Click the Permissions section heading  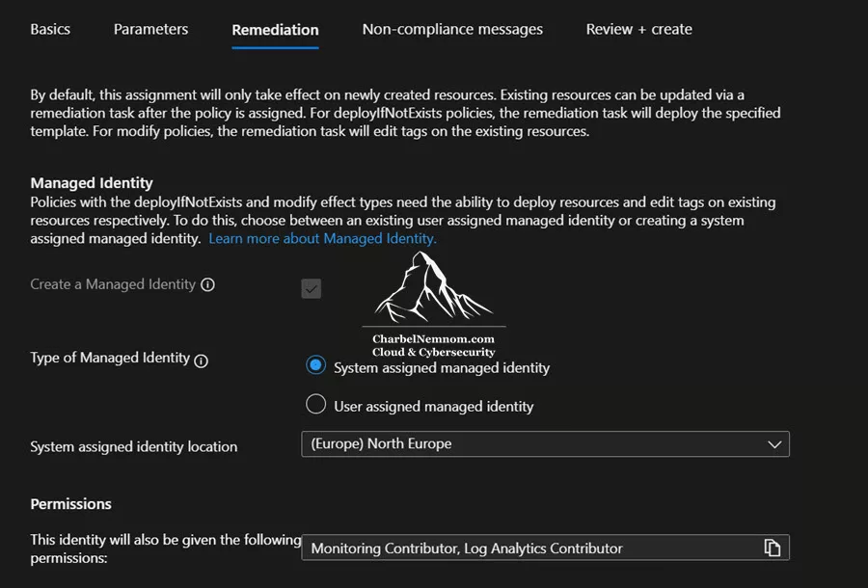70,504
